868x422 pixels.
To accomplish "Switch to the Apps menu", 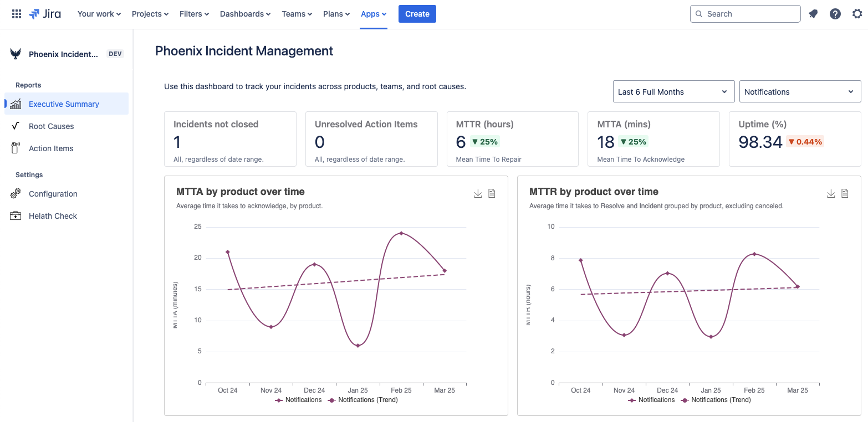I will [x=373, y=13].
